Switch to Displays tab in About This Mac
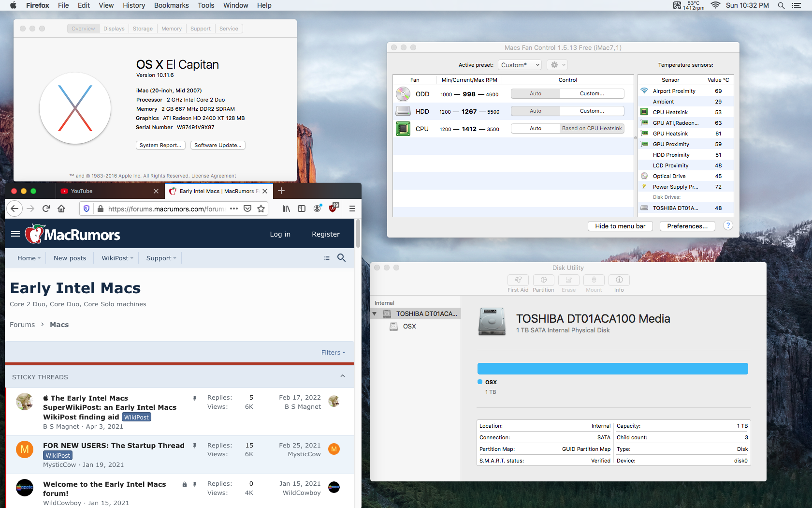Screen dimensions: 812x508 click(x=114, y=29)
